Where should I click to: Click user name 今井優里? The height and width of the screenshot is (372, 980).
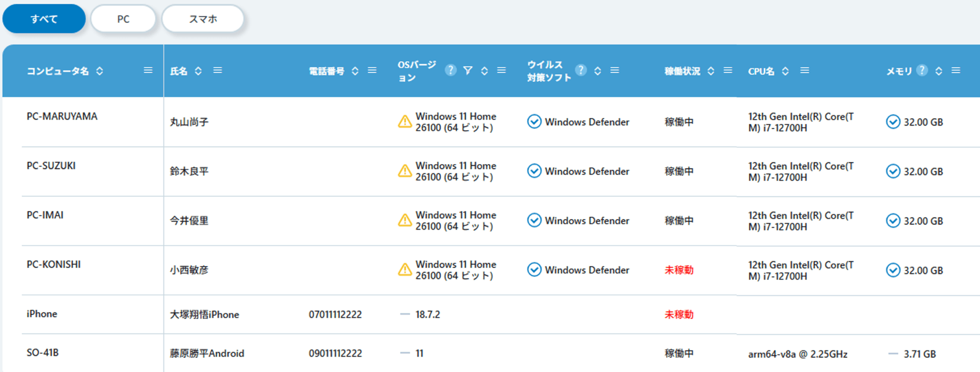coord(189,221)
